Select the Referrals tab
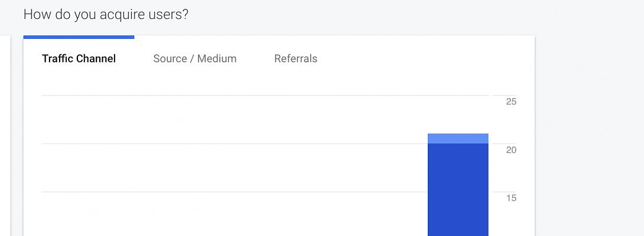The image size is (644, 236). [x=295, y=58]
